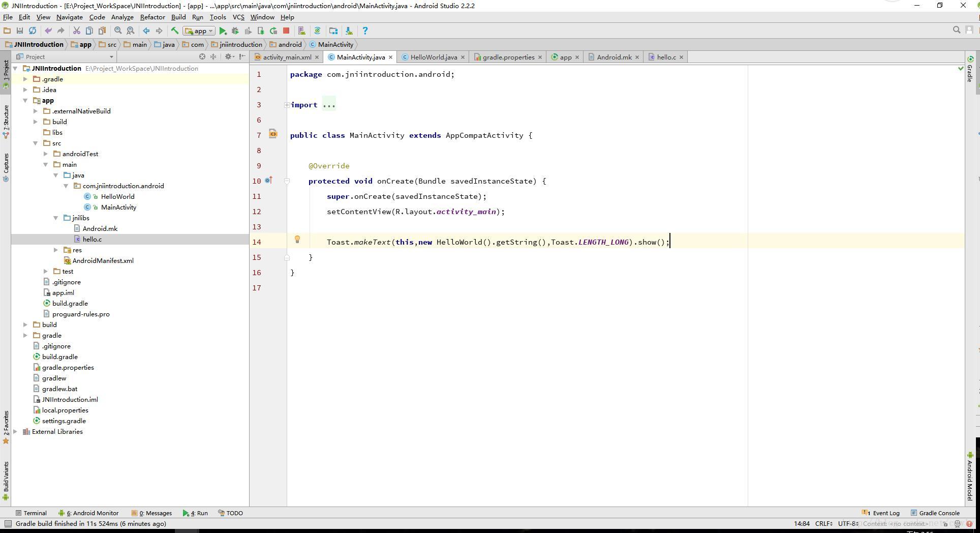The height and width of the screenshot is (533, 980).
Task: Open Replace with the magnifier-A icon
Action: (131, 31)
